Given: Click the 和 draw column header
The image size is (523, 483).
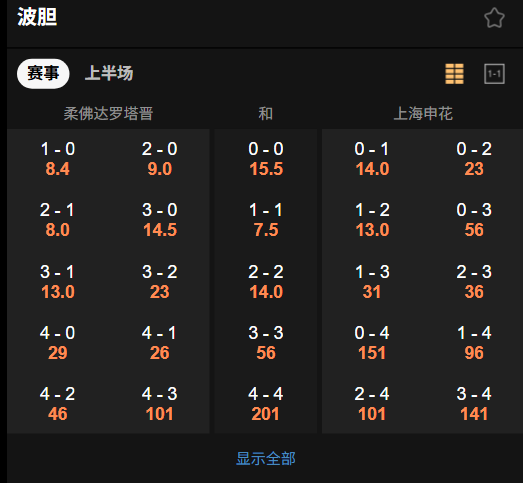Looking at the screenshot, I should coord(266,114).
